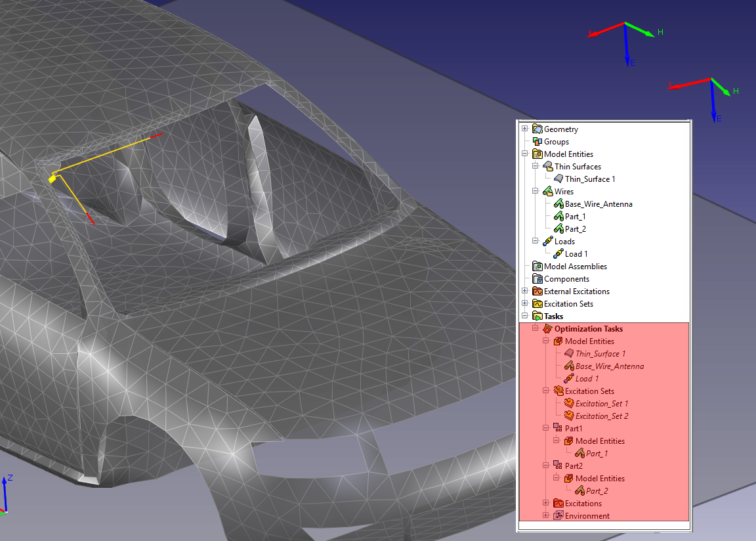Click the Part1 block icon

(x=558, y=429)
